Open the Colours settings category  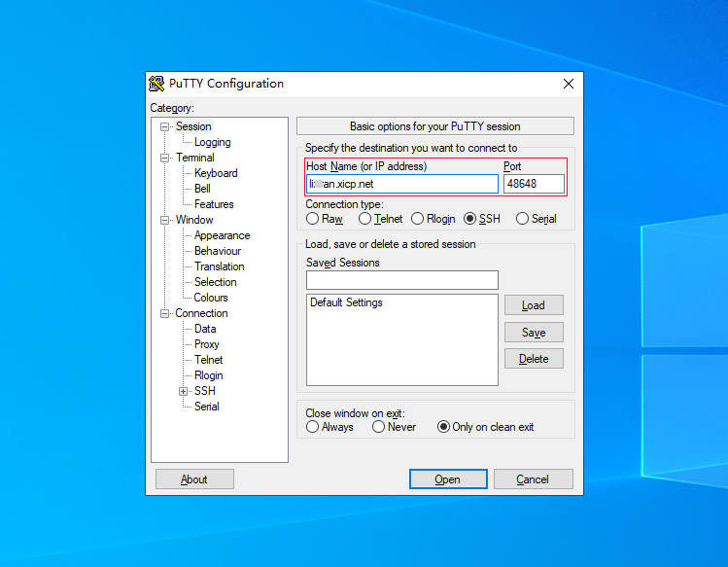[x=211, y=298]
